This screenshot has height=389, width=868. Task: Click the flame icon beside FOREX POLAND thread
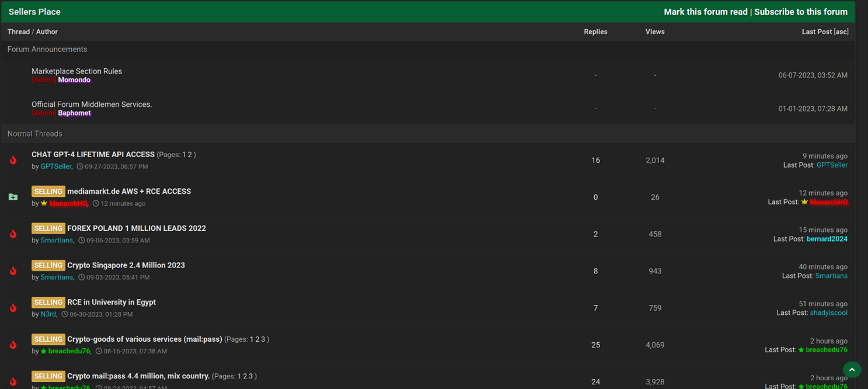coord(13,234)
